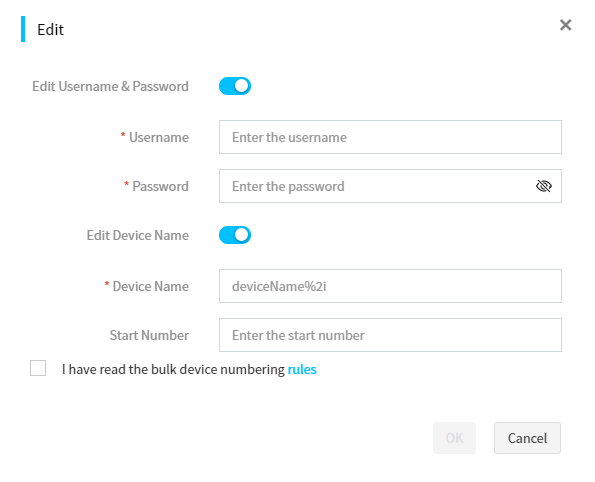Focus the Enter the start number field

coord(390,335)
